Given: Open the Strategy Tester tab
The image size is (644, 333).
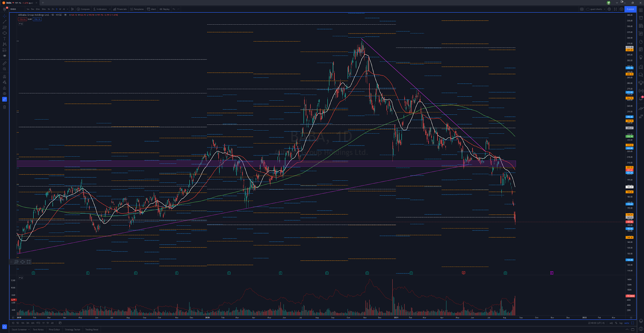Looking at the screenshot, I should click(72, 329).
